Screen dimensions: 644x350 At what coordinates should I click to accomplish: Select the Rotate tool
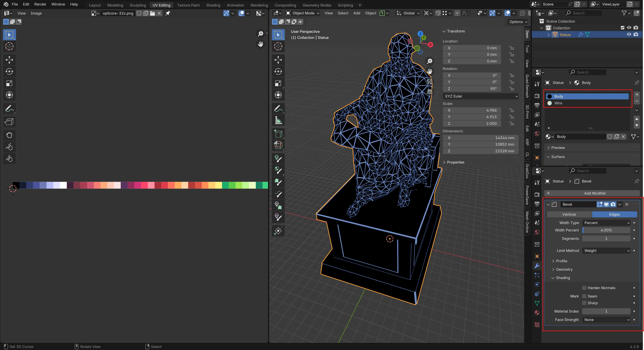tap(278, 71)
